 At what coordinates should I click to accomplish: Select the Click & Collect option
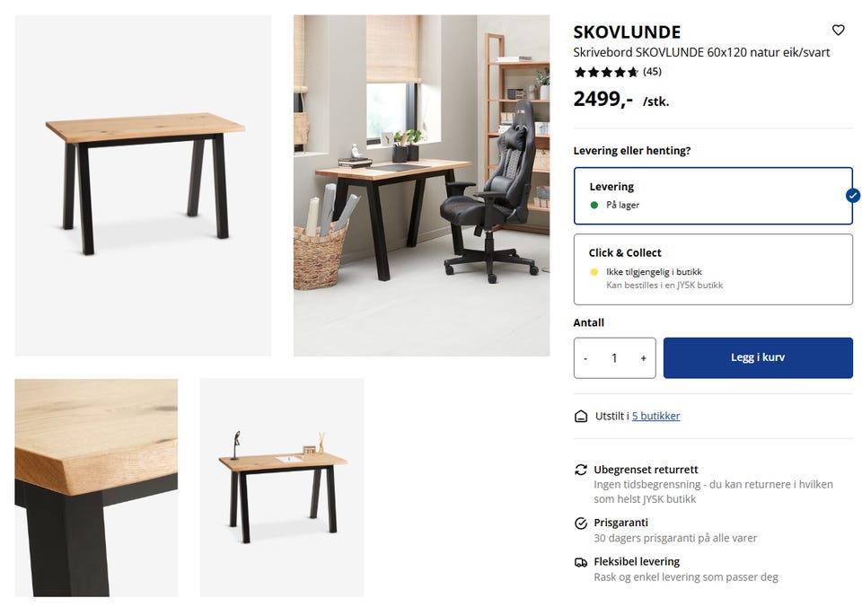pos(713,269)
